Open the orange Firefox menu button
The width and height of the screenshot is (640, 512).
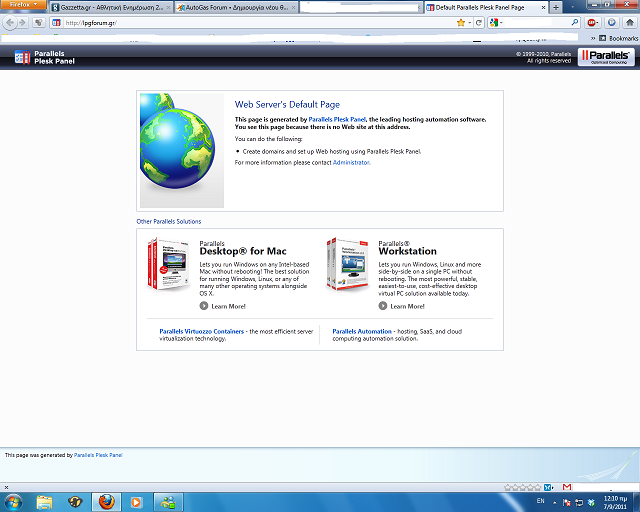coord(23,4)
